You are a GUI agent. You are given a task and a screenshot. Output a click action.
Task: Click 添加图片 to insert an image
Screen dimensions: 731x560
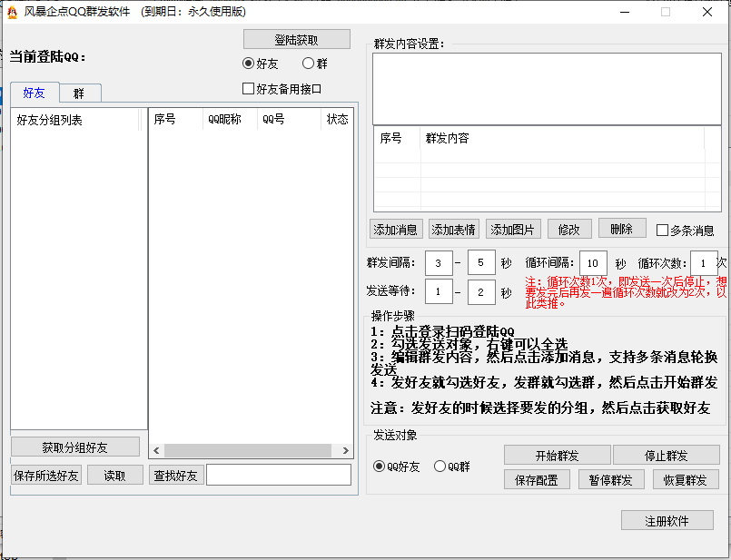(x=513, y=229)
